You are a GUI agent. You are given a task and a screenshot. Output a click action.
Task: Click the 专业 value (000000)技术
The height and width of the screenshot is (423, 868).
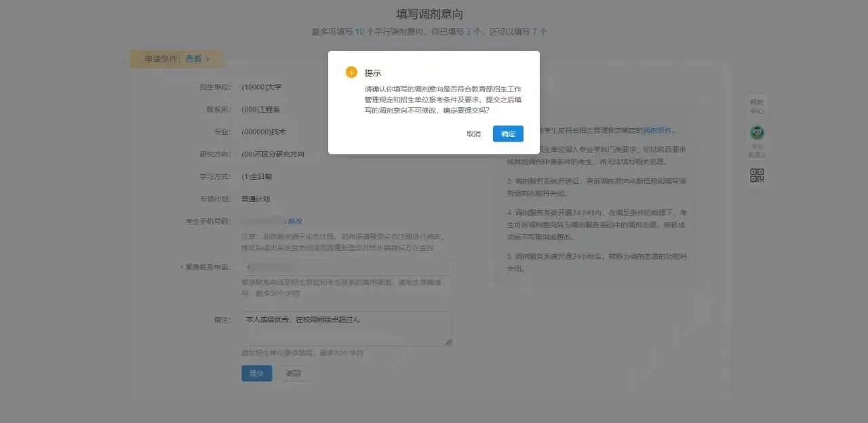click(266, 131)
